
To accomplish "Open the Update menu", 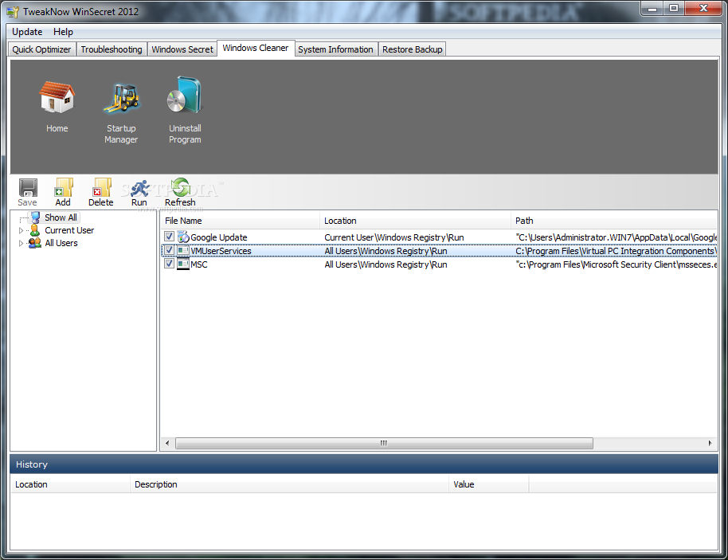I will coord(27,32).
